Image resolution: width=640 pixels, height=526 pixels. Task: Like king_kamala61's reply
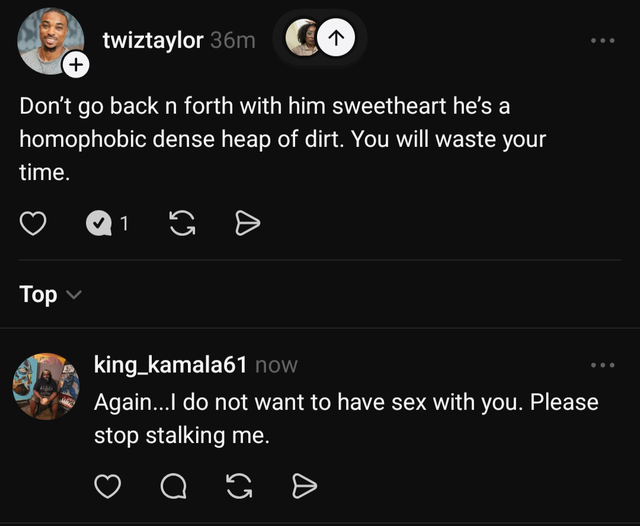point(108,486)
